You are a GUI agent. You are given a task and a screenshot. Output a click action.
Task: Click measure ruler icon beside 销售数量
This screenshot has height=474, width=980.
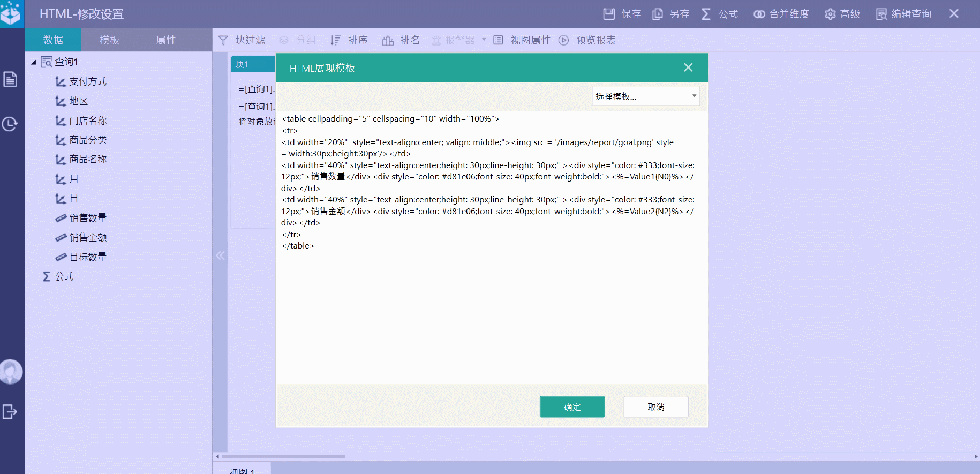pos(61,218)
